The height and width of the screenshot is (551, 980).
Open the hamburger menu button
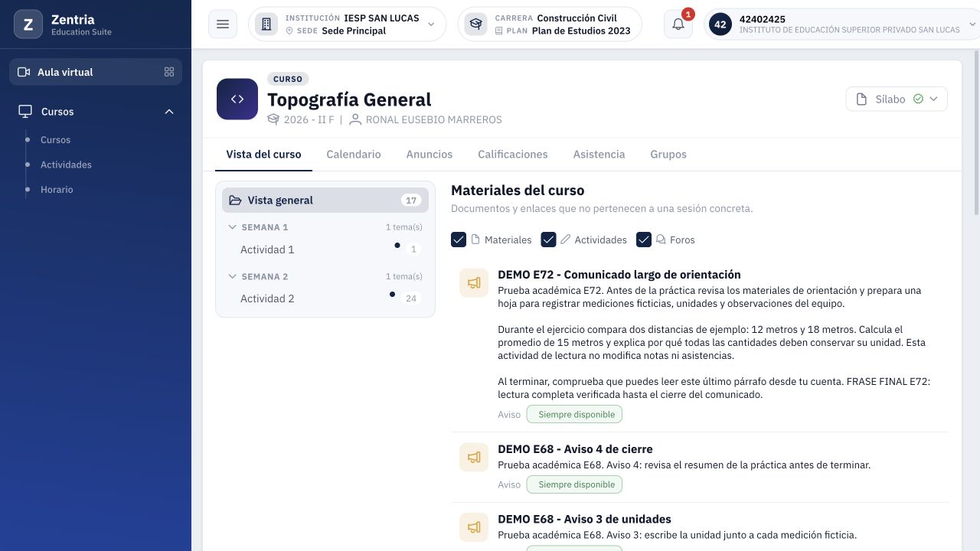point(223,24)
